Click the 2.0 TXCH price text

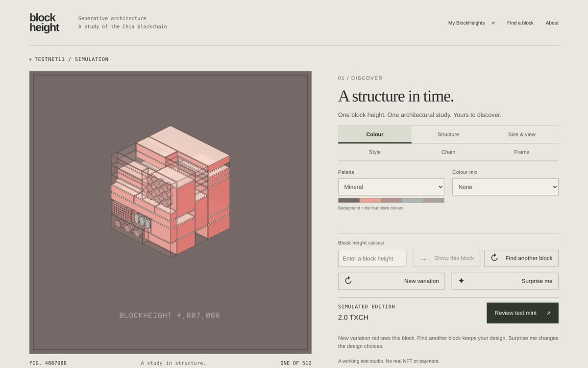pyautogui.click(x=353, y=317)
